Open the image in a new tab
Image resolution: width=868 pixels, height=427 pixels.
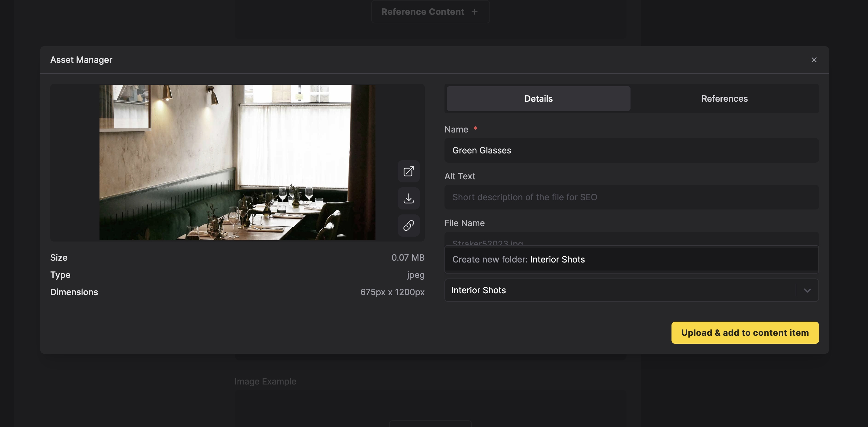coord(408,172)
